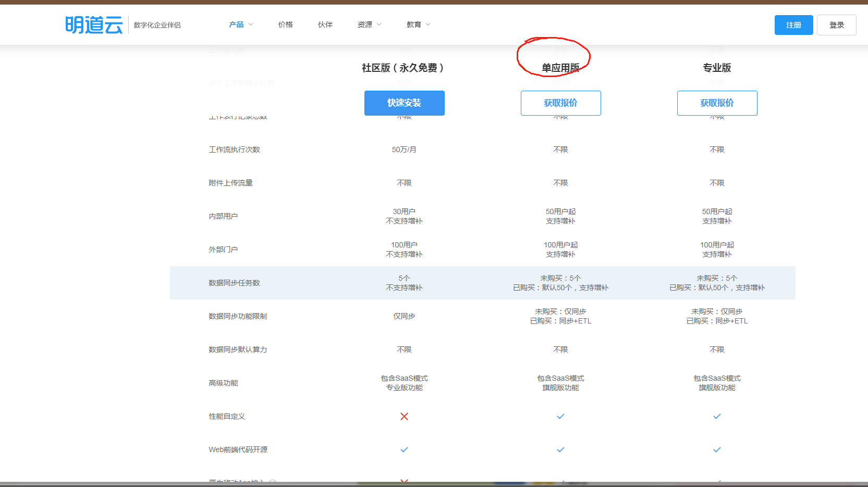This screenshot has width=868, height=487.
Task: Click Web前端代码开源 checkmark under 社区版
Action: click(x=404, y=449)
